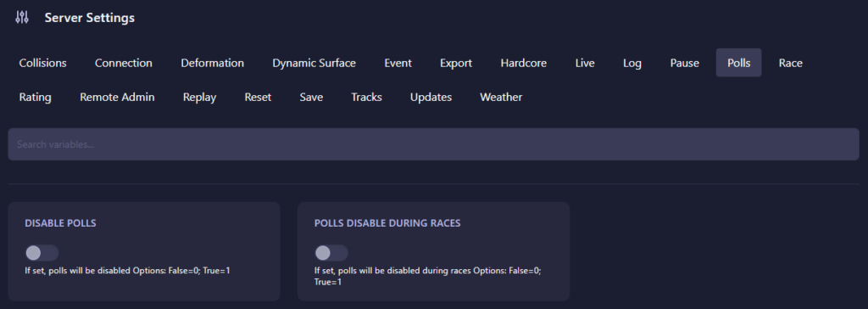868x309 pixels.
Task: Click the 'polls will be disabled Options' description
Action: (x=127, y=271)
